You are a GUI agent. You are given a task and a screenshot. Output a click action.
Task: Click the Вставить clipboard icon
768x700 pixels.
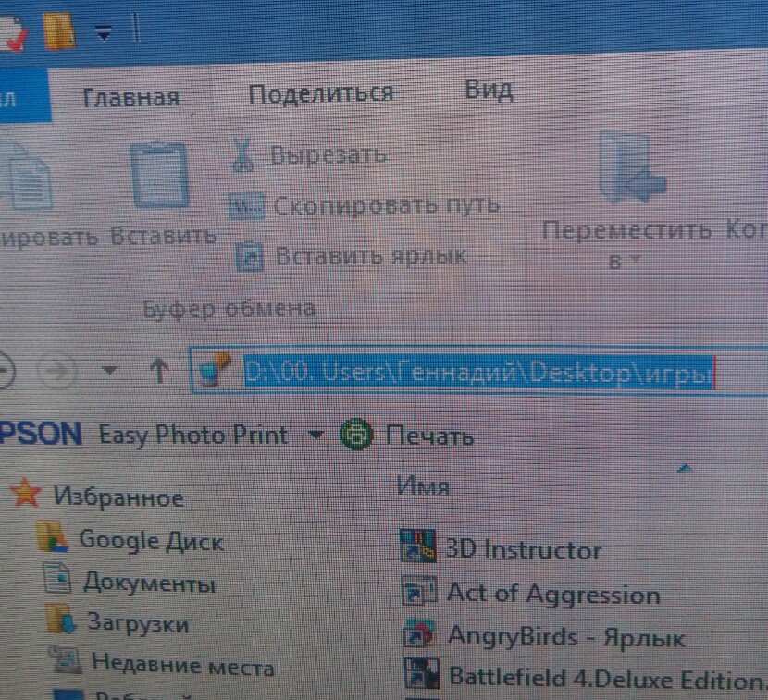coord(160,175)
